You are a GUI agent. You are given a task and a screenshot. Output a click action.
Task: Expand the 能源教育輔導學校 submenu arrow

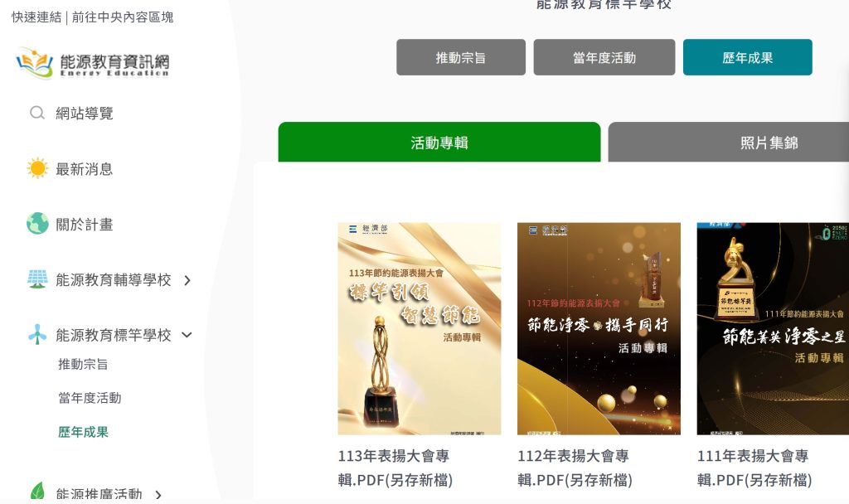pos(187,280)
